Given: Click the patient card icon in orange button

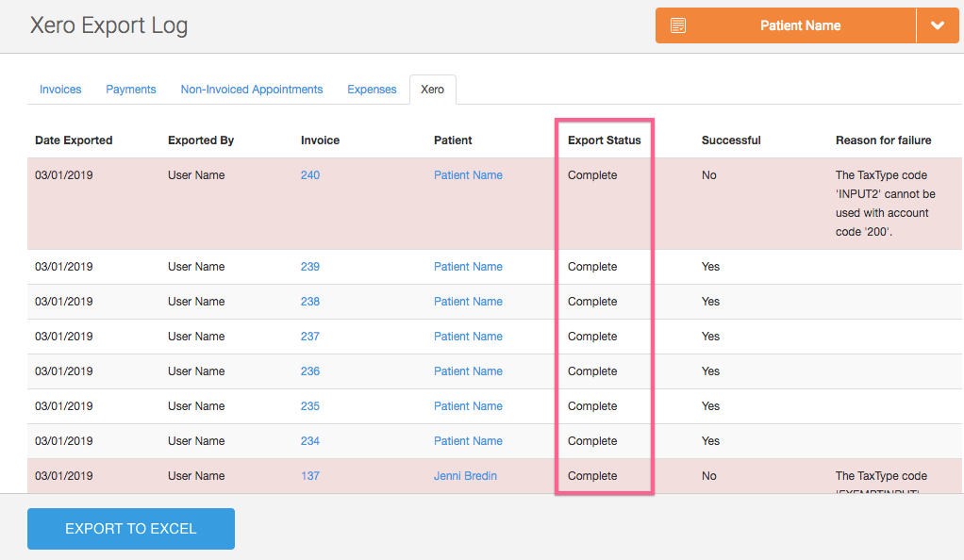Looking at the screenshot, I should click(678, 26).
